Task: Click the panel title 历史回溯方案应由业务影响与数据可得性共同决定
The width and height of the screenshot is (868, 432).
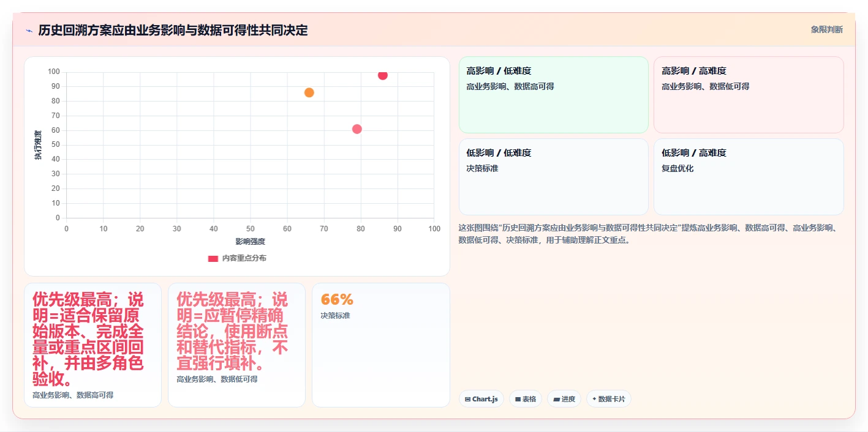Action: 173,30
